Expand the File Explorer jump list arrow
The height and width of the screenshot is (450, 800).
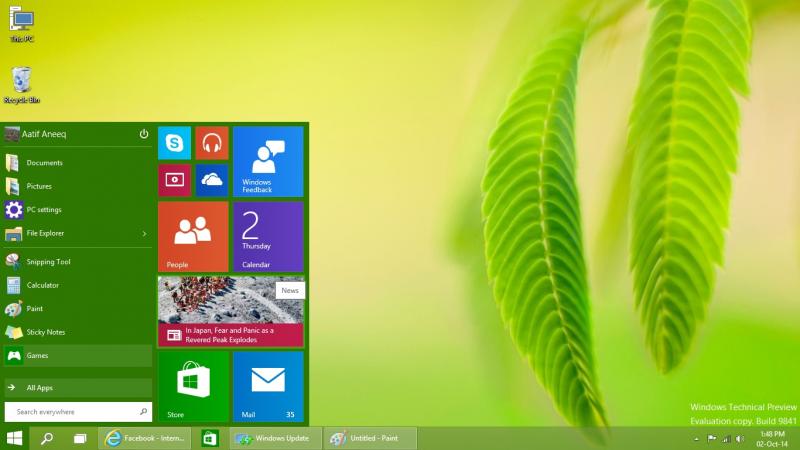tap(144, 234)
